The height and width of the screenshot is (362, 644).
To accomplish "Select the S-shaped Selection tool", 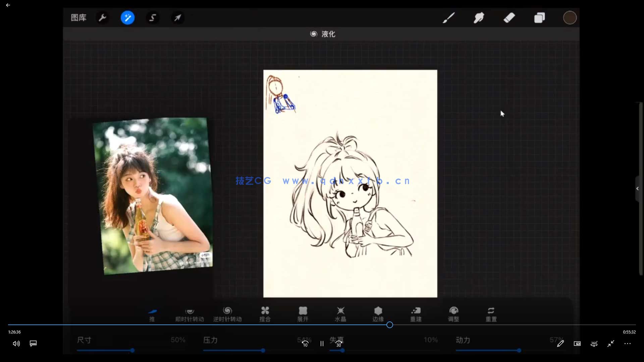I will tap(153, 17).
